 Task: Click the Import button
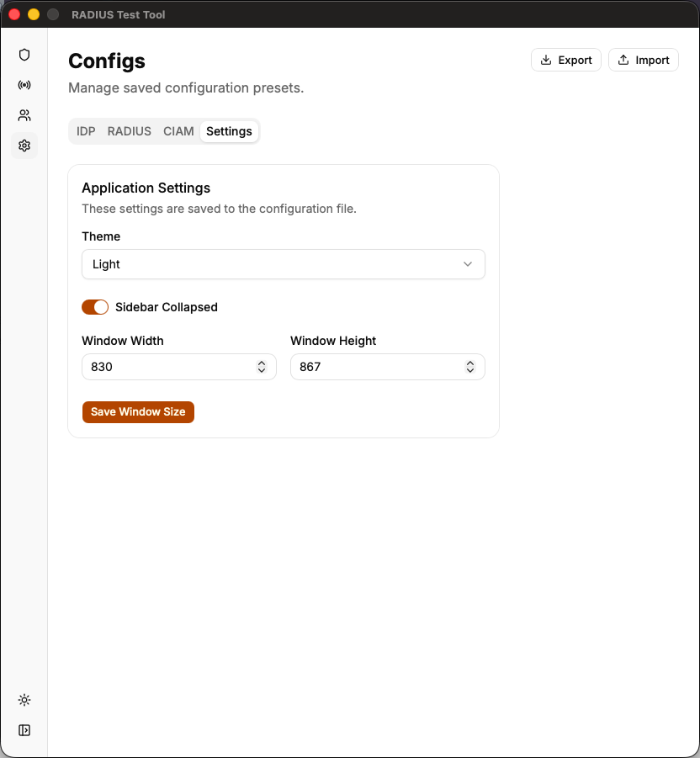pos(644,60)
